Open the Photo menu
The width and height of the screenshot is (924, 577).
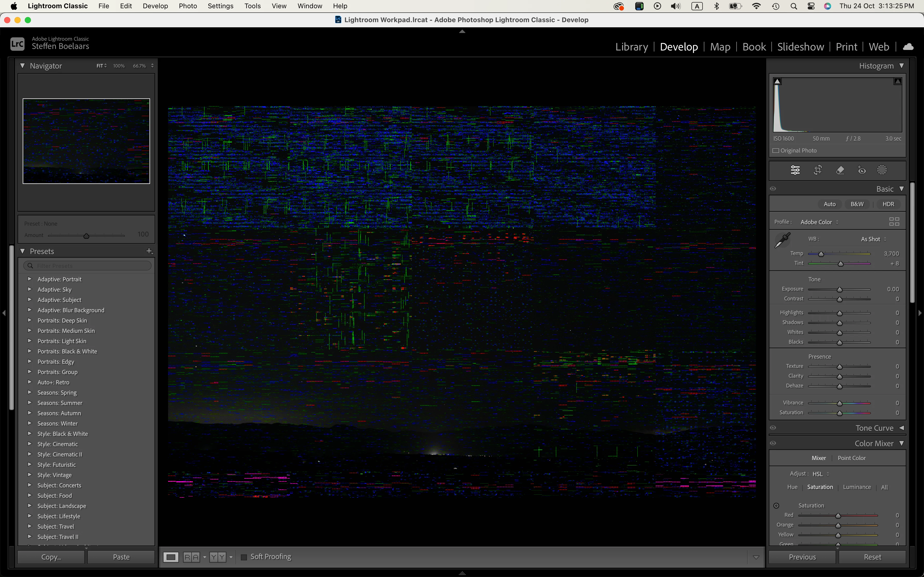point(188,6)
